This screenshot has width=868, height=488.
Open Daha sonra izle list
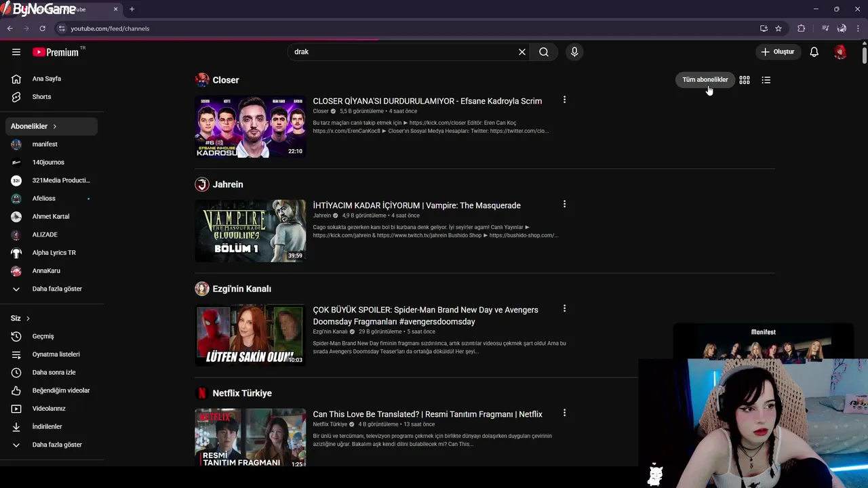52,372
